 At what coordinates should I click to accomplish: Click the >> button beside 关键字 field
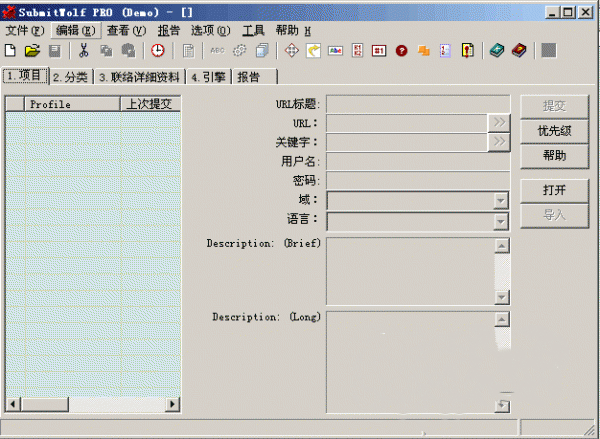coord(498,142)
